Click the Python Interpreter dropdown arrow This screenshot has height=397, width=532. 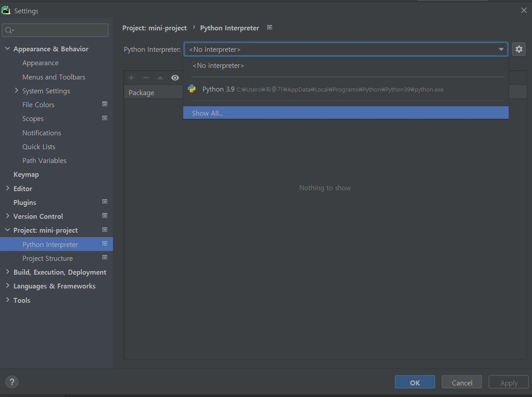(x=501, y=50)
